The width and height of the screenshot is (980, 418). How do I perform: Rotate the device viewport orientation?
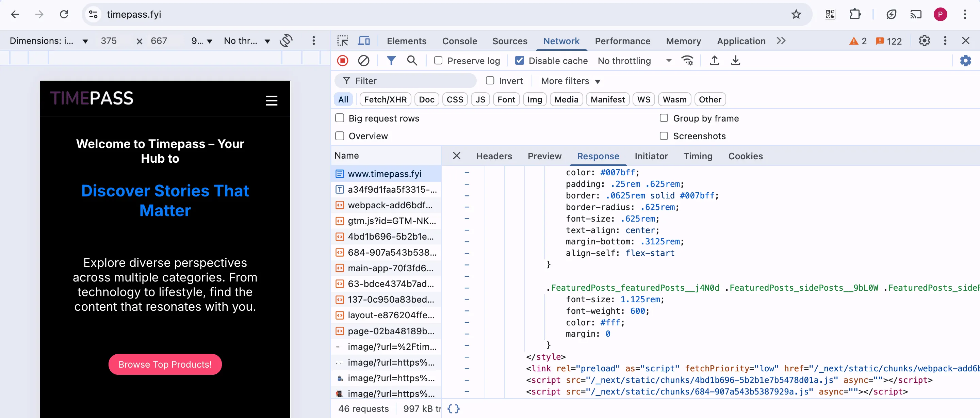[x=286, y=41]
